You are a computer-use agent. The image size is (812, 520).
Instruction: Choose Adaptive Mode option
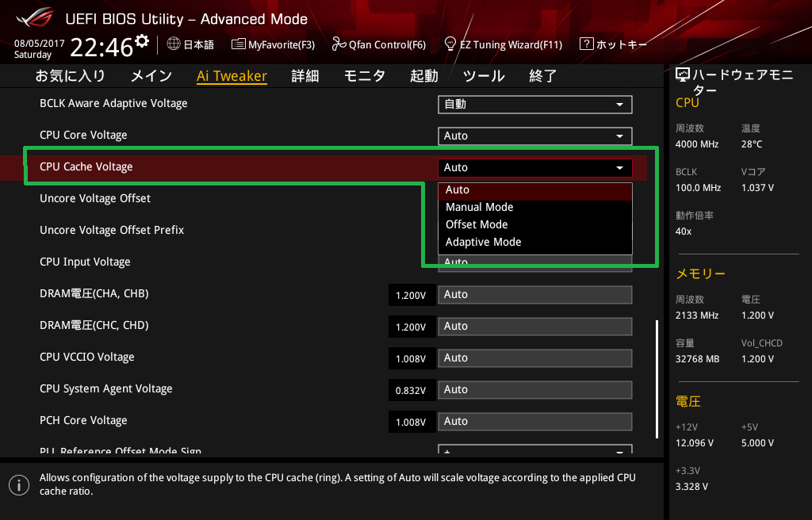535,243
